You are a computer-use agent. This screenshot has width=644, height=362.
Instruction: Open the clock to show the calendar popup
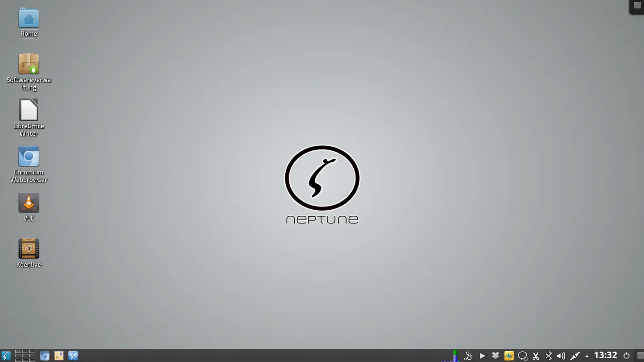click(x=606, y=355)
